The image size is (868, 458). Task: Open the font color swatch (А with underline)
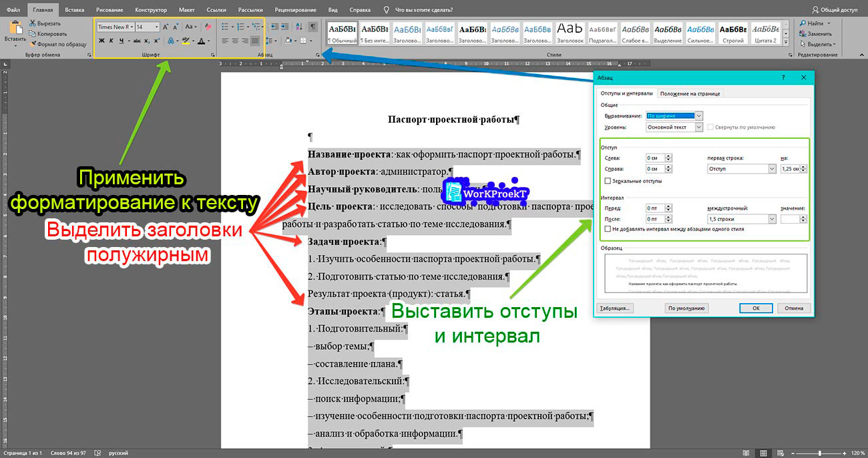201,41
